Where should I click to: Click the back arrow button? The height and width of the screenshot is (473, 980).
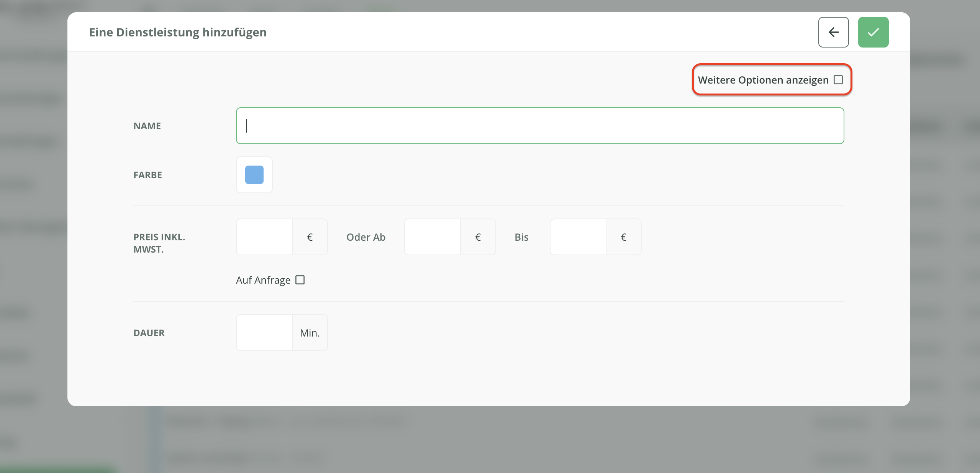[x=833, y=32]
